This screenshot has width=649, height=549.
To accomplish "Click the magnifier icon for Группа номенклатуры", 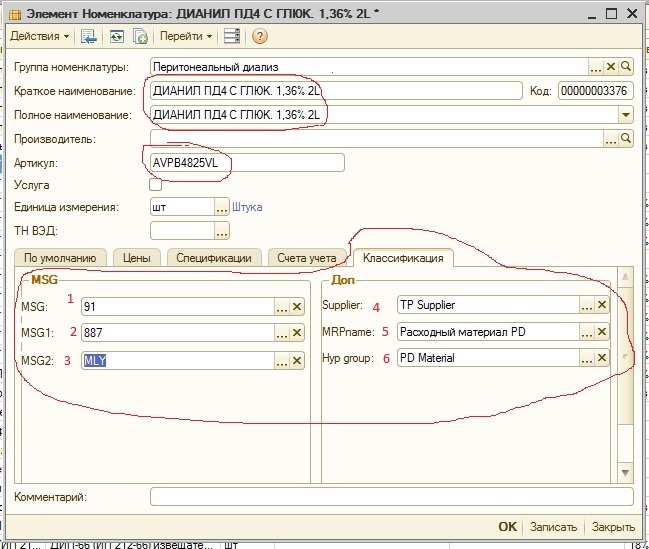I will (x=626, y=67).
